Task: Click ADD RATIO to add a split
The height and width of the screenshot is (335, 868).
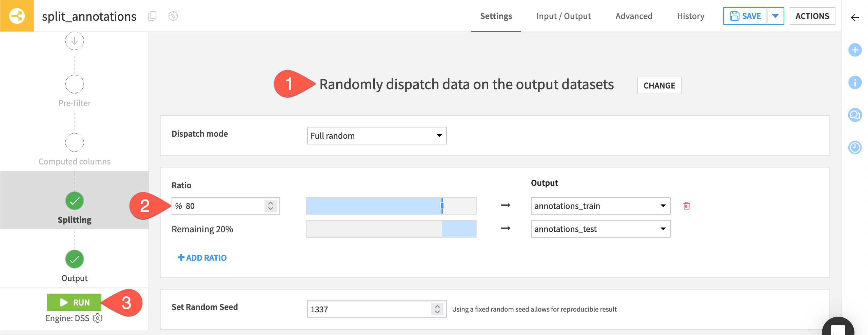Action: click(x=202, y=258)
